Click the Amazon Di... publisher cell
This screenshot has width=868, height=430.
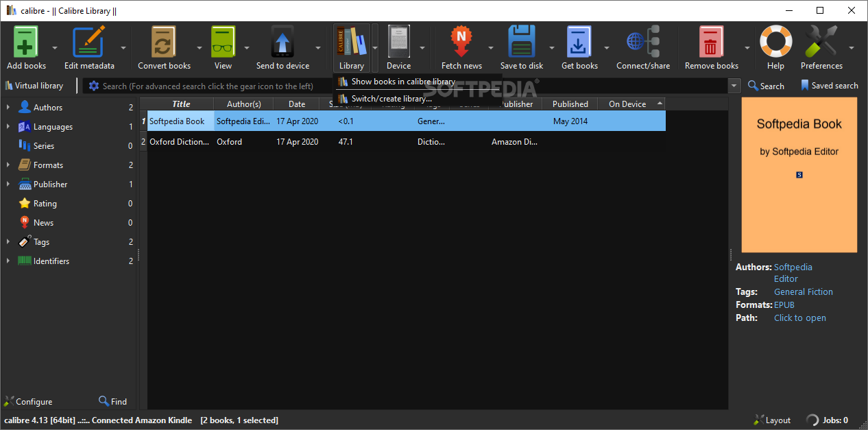pyautogui.click(x=516, y=142)
